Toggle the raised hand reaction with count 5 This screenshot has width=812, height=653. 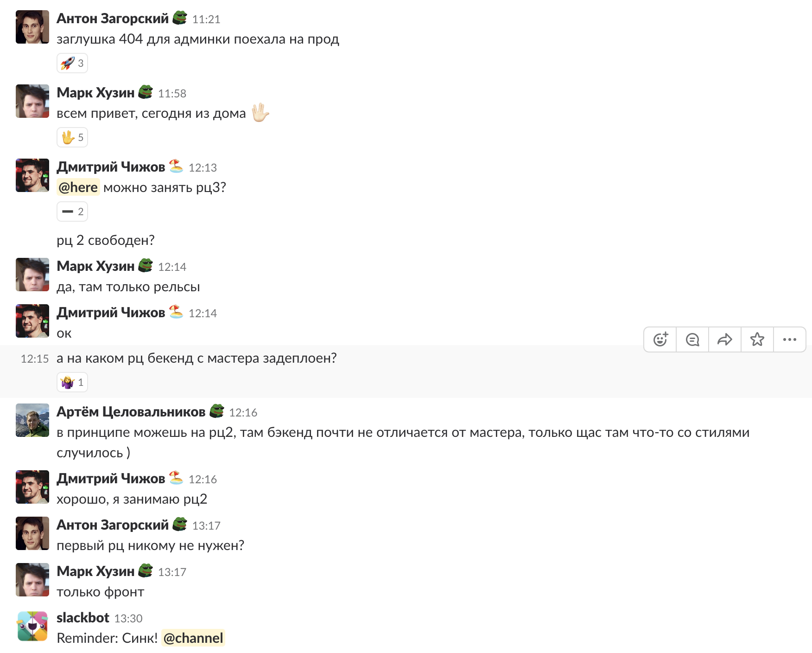coord(72,137)
